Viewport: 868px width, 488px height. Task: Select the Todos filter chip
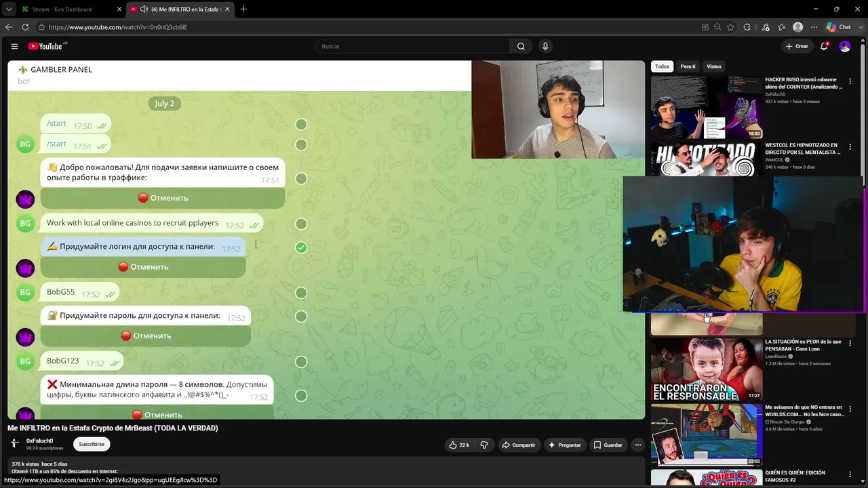click(x=662, y=66)
